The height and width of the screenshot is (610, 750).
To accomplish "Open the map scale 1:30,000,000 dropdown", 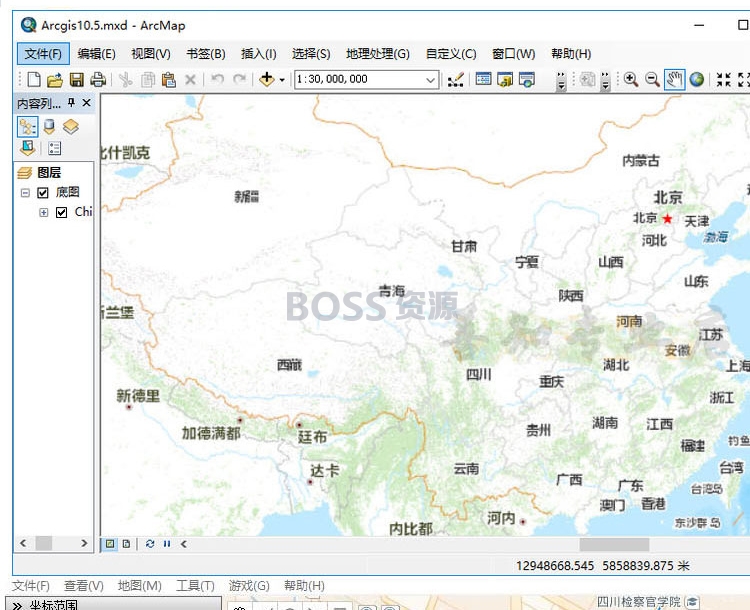I will point(430,80).
